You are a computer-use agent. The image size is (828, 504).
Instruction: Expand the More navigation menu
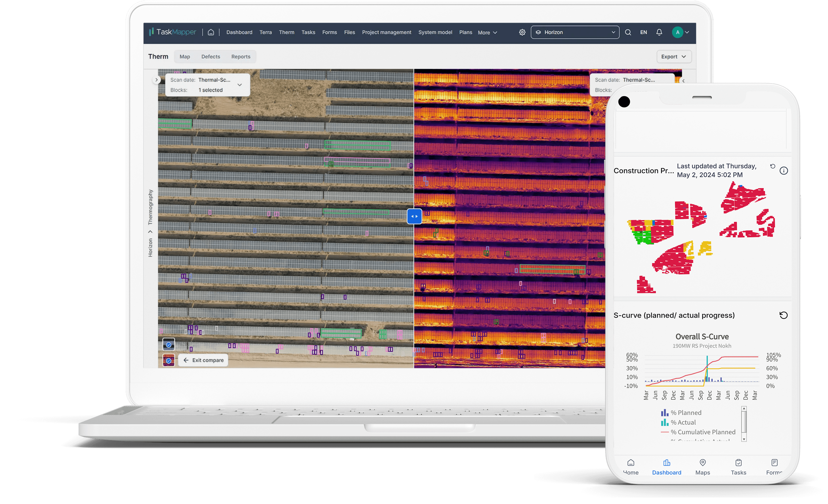[x=487, y=33]
